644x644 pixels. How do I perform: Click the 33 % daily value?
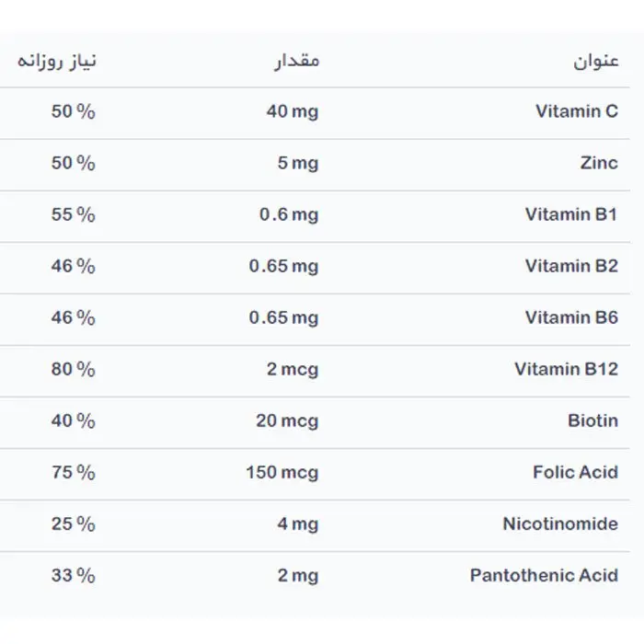(73, 575)
